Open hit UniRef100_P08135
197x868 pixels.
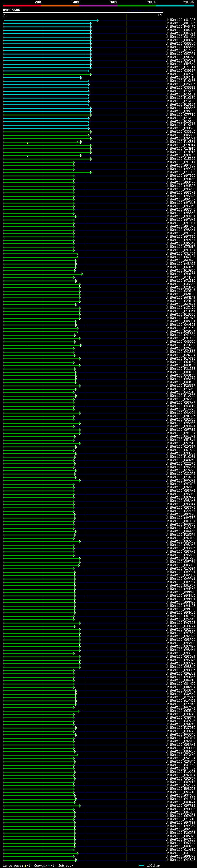point(180,365)
